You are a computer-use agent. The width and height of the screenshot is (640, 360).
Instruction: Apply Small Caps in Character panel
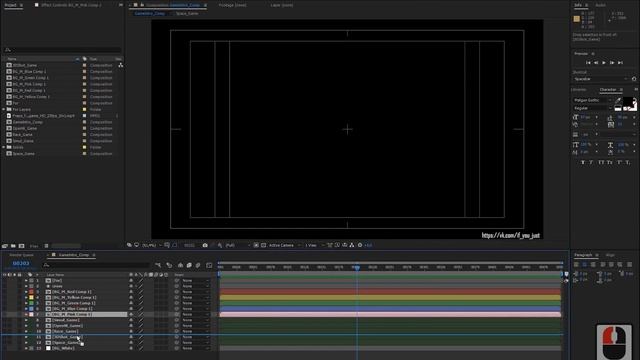609,162
